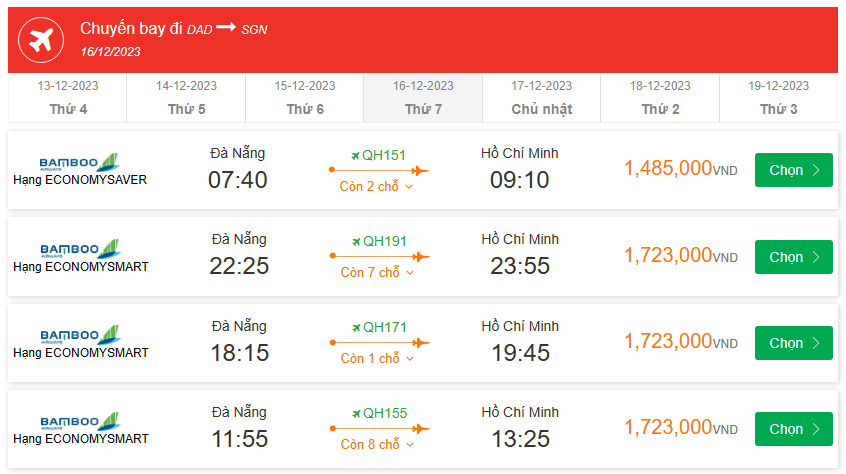Click green plane icon beside QH151
Image resolution: width=846 pixels, height=474 pixels.
[x=355, y=155]
